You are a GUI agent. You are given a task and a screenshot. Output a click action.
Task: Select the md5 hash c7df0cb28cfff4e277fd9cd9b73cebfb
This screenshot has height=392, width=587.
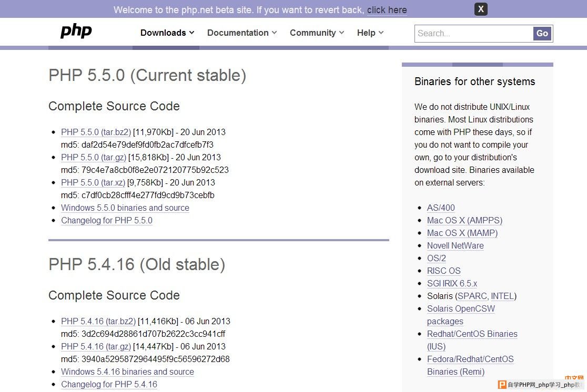point(148,195)
